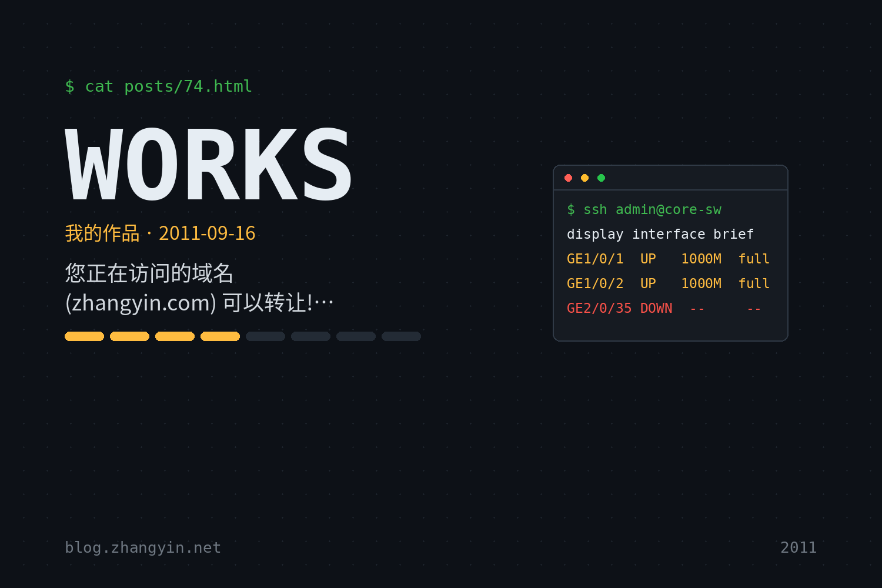Viewport: 882px width, 588px height.
Task: Click the "您正在访问的域名" excerpt line
Action: (149, 273)
